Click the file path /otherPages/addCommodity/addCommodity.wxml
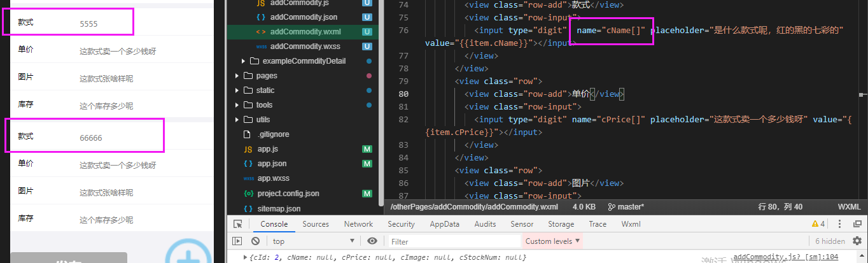The height and width of the screenshot is (263, 868). (474, 207)
